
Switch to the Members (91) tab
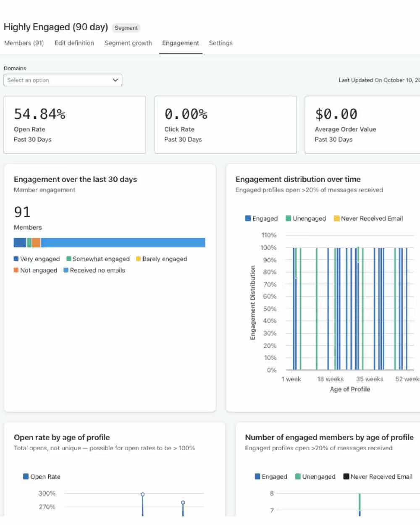click(24, 43)
